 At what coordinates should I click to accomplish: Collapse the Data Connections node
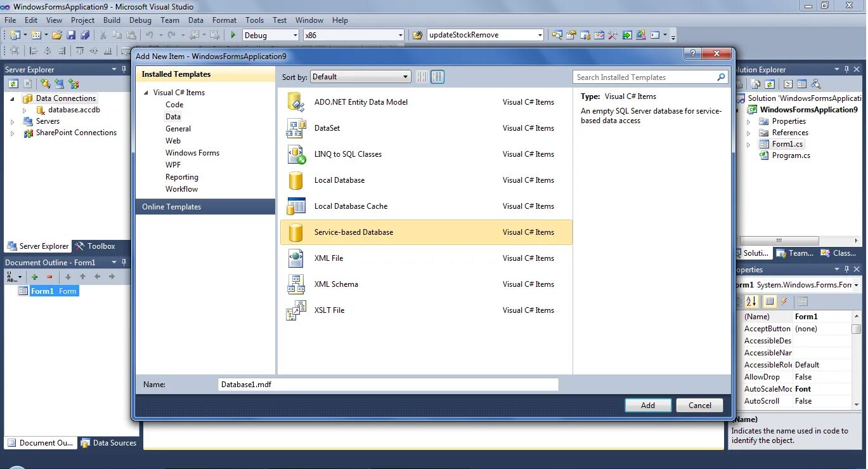tap(12, 99)
